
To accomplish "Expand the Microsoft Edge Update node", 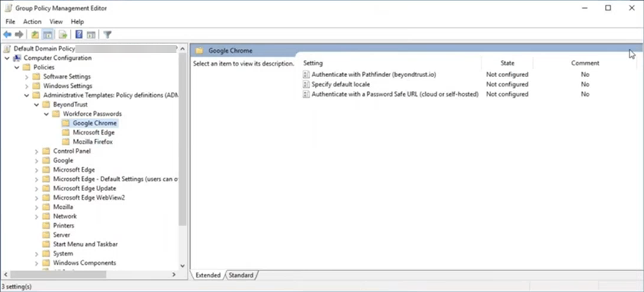I will click(37, 189).
